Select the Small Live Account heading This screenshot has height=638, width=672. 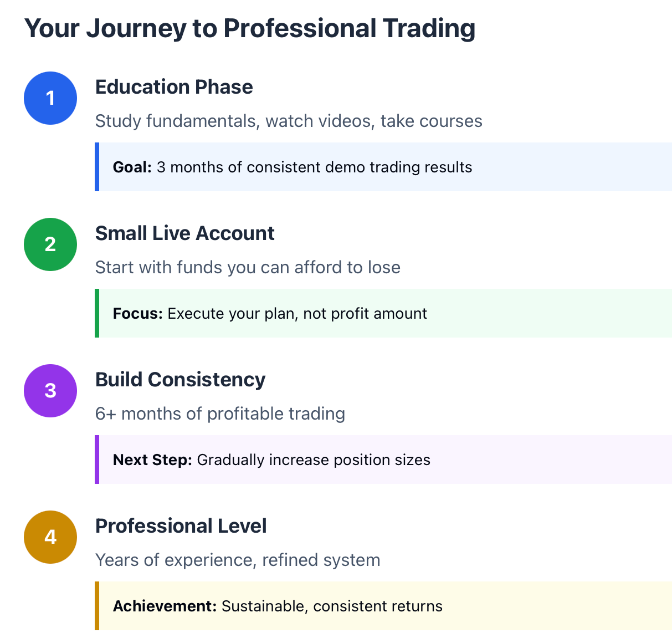184,233
